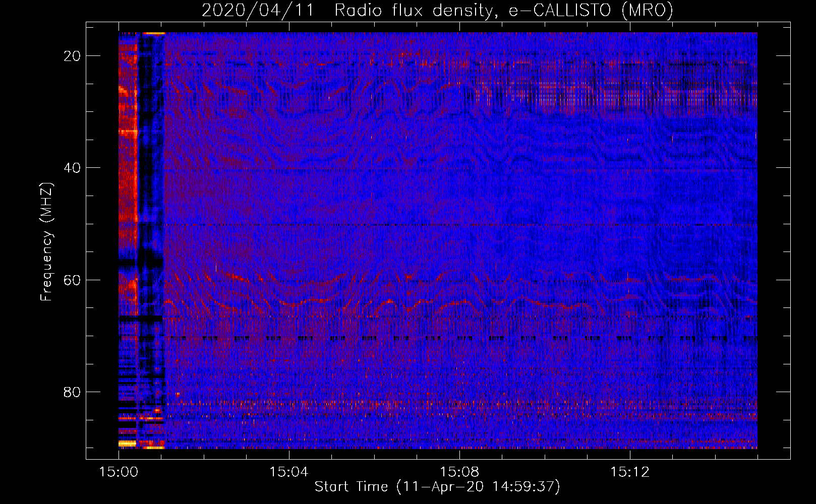Click the 80 MHz frequency tick label
Screen dimensions: 816x504
click(73, 392)
